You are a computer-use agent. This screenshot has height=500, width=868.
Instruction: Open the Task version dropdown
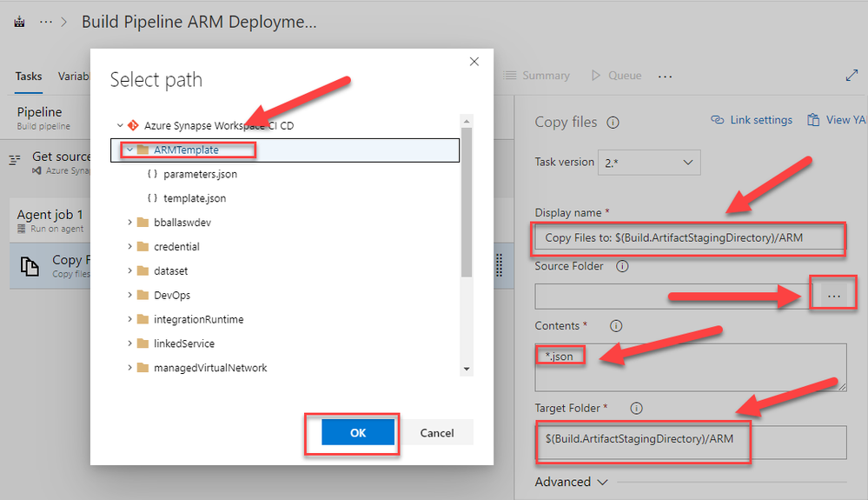649,163
